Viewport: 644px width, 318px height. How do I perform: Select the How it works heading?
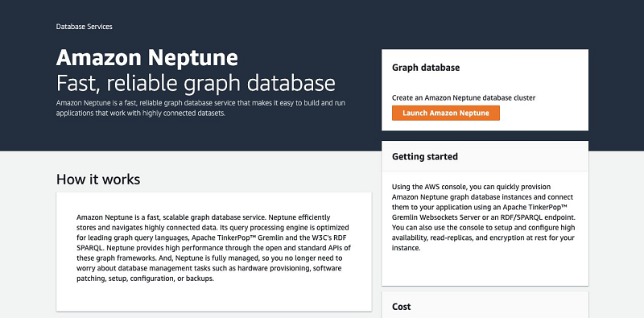98,180
